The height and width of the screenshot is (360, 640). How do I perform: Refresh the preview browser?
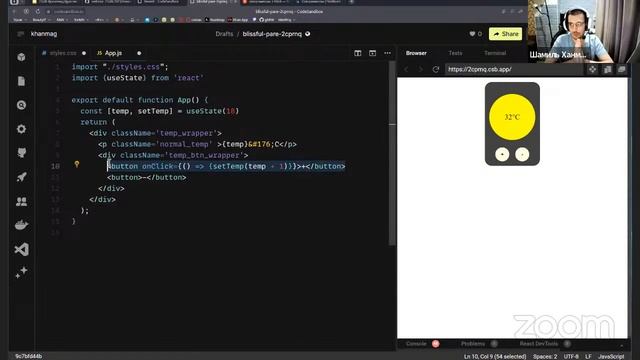pos(436,69)
